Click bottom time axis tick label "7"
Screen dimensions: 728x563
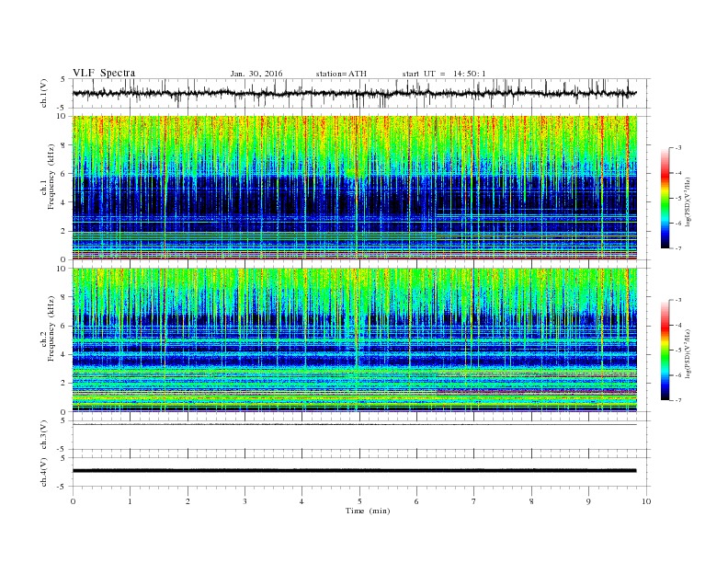point(474,501)
